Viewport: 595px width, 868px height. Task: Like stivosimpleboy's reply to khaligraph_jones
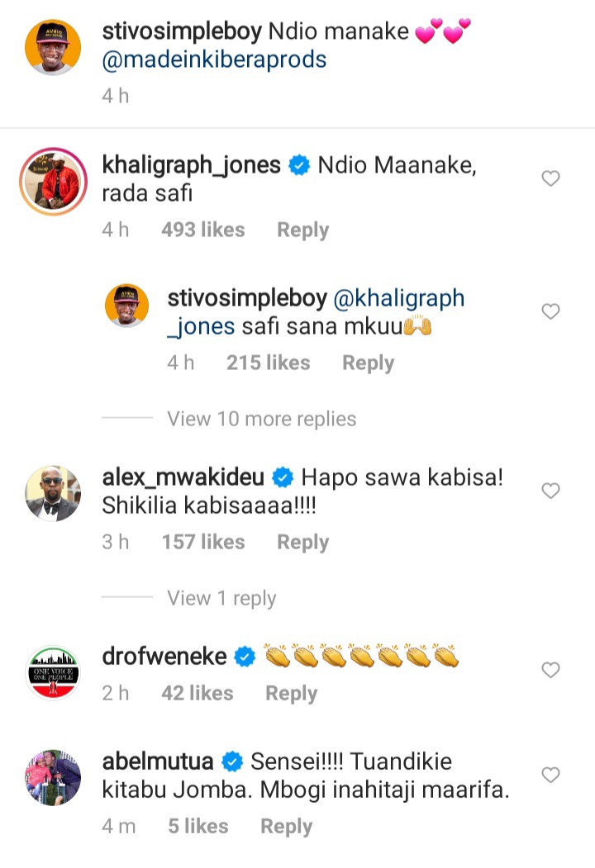[550, 311]
